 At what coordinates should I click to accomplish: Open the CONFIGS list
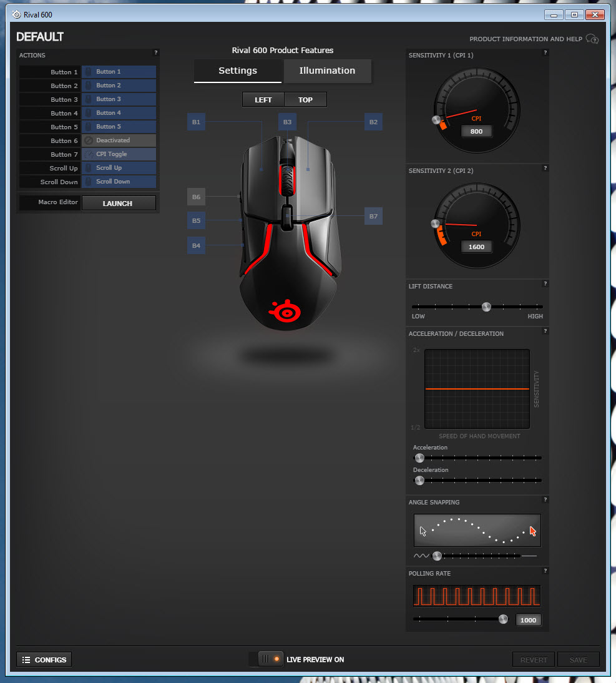tap(44, 659)
